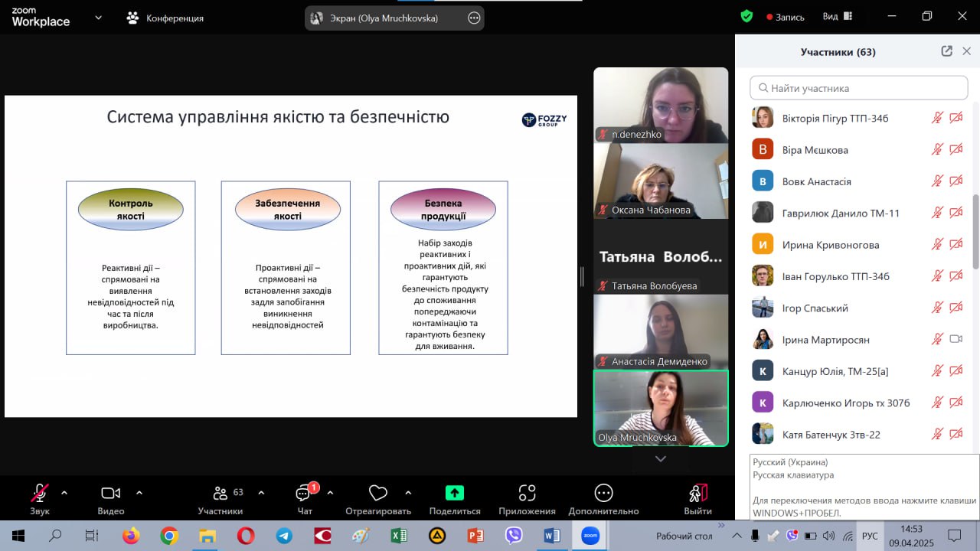Screen dimensions: 980x551
Task: Select participant Карлюченко Игорь тх 307б
Action: (x=857, y=403)
